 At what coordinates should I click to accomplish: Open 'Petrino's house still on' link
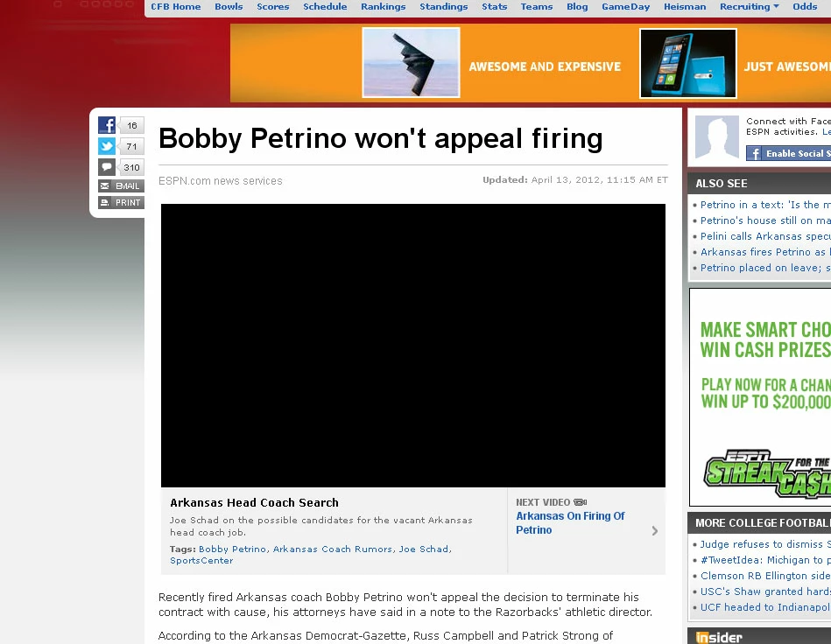click(765, 220)
